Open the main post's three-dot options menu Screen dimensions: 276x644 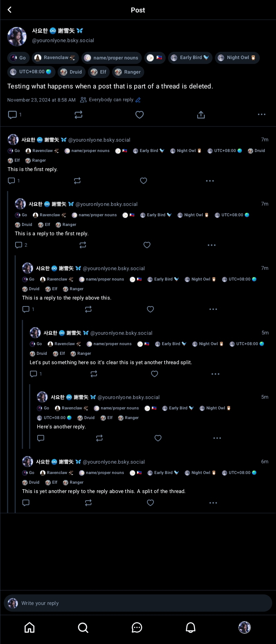262,114
